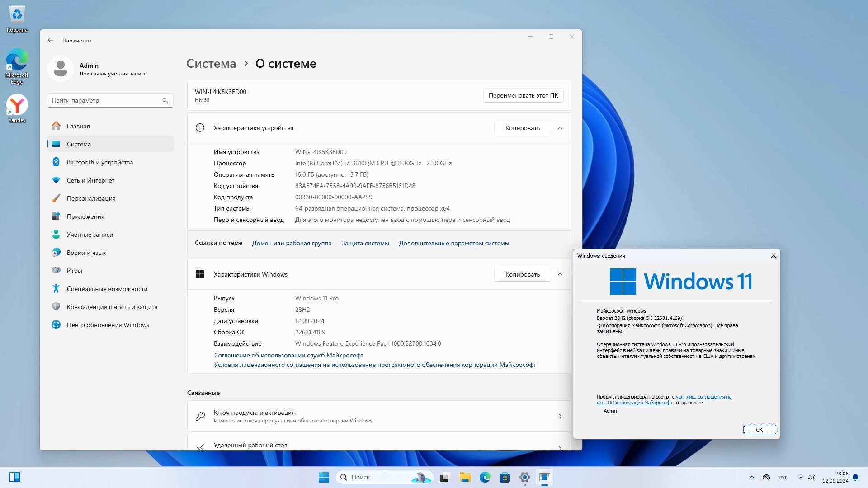Viewport: 868px width, 488px height.
Task: Select Главная in settings sidebar
Action: [78, 126]
